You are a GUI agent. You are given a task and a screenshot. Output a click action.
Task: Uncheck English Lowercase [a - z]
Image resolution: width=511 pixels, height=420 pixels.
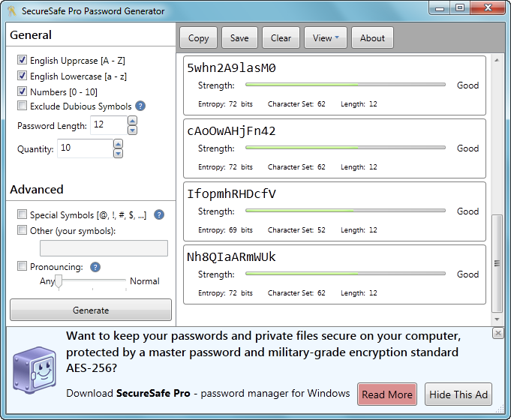(23, 76)
